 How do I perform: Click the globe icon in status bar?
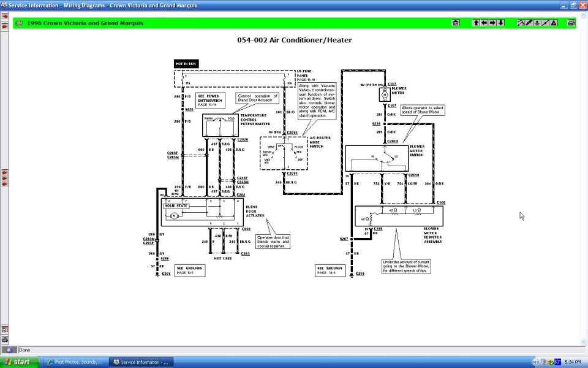point(9,350)
